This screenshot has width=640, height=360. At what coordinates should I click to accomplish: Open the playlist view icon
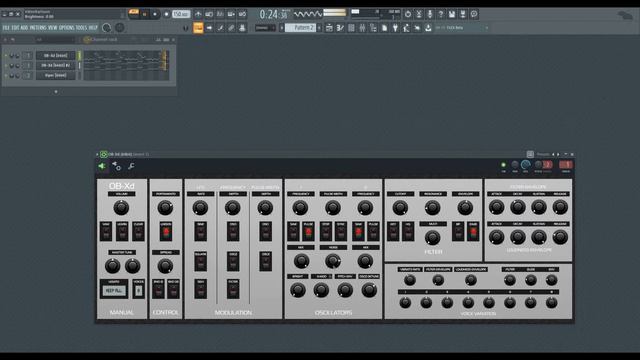329,28
